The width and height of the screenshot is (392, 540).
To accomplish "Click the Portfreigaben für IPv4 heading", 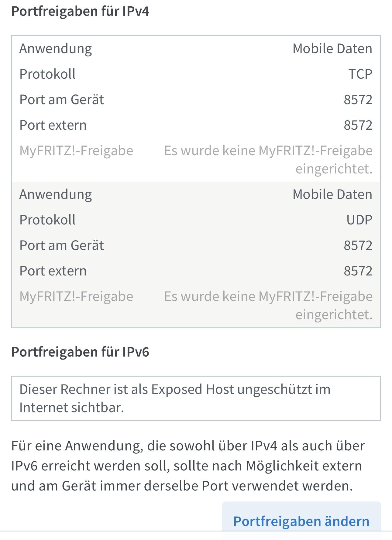I will point(80,11).
